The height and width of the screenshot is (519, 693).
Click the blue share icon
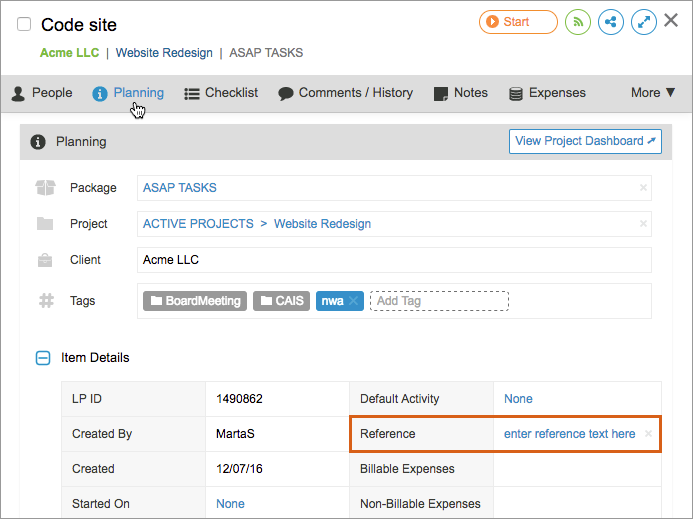(611, 22)
